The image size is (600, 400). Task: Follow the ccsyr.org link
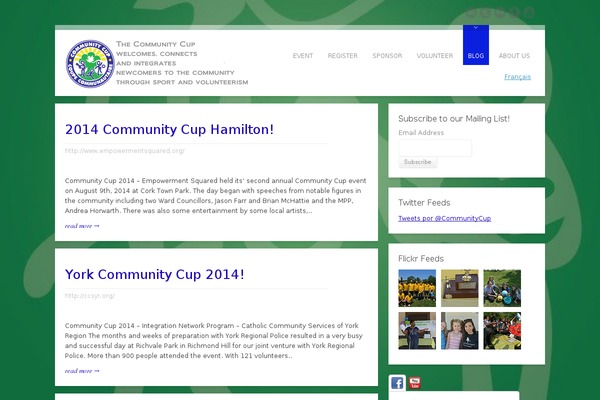90,296
